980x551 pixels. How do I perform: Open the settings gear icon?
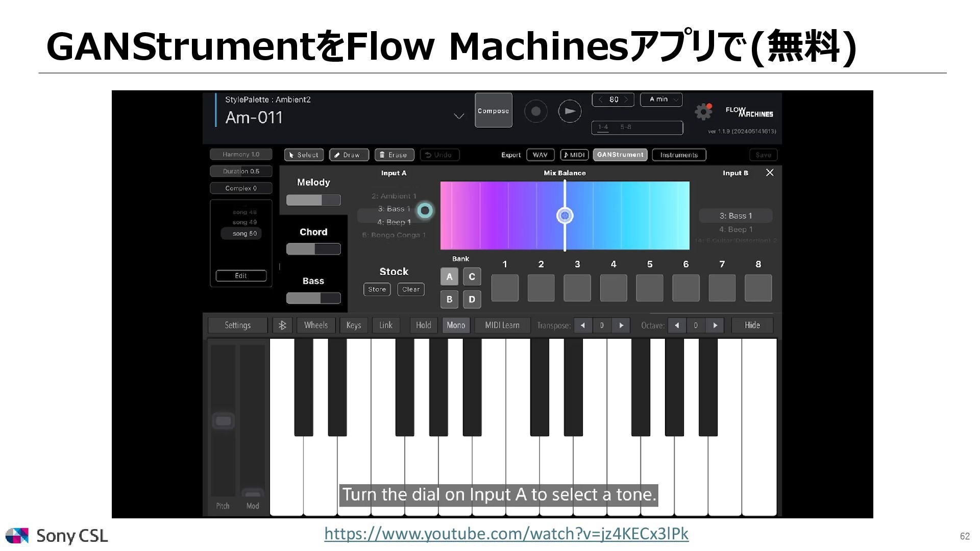pyautogui.click(x=703, y=111)
